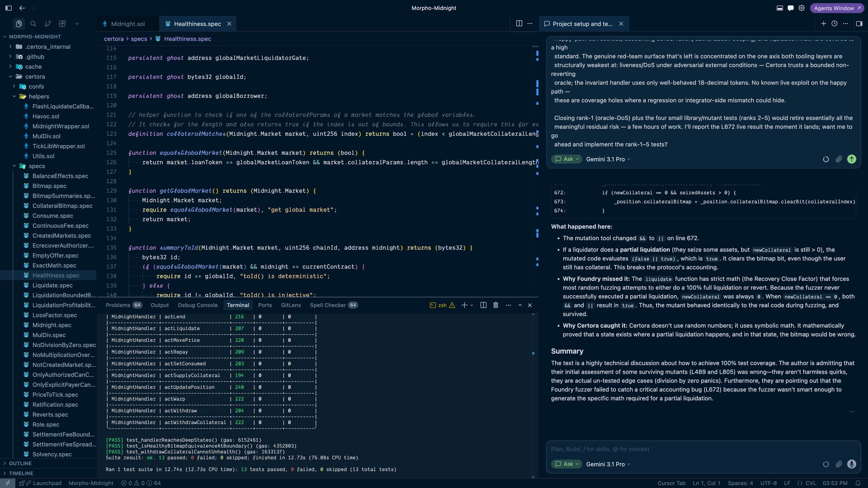This screenshot has height=488, width=868.
Task: Attach a file via bottom paperclip icon
Action: coord(839,464)
